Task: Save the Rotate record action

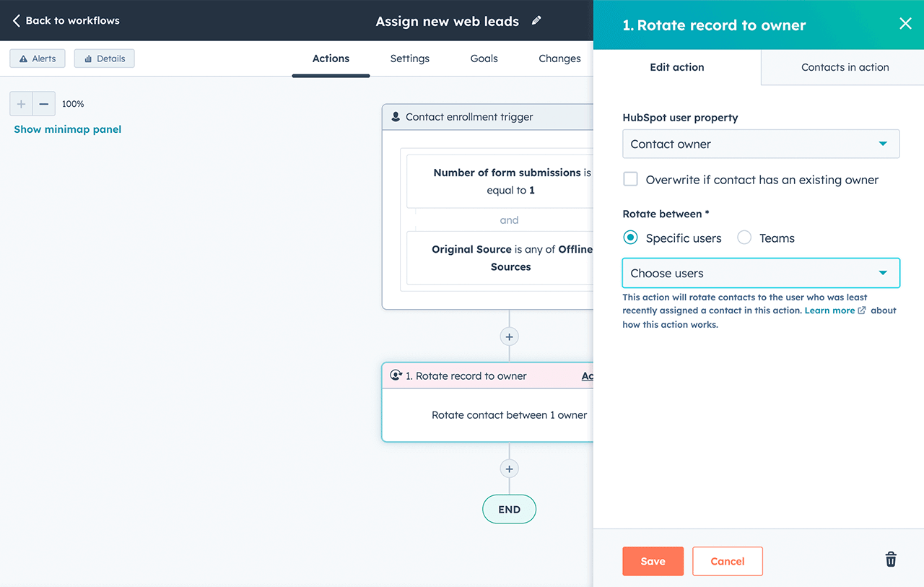Action: (x=652, y=561)
